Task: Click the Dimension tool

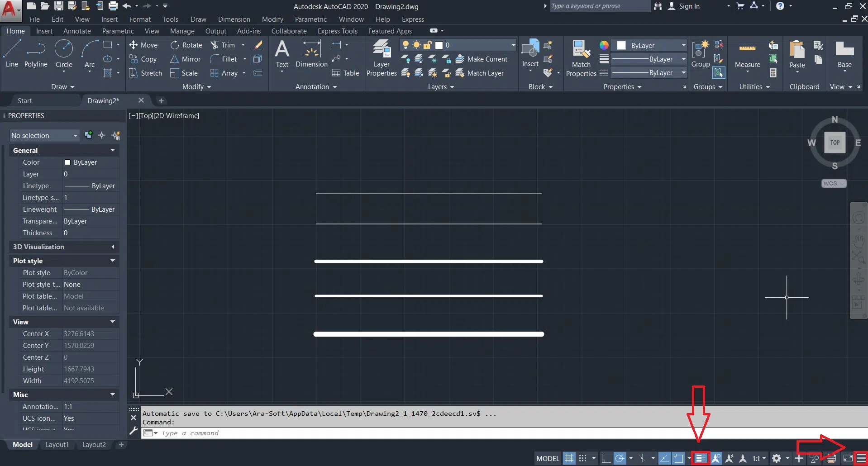Action: [x=311, y=54]
